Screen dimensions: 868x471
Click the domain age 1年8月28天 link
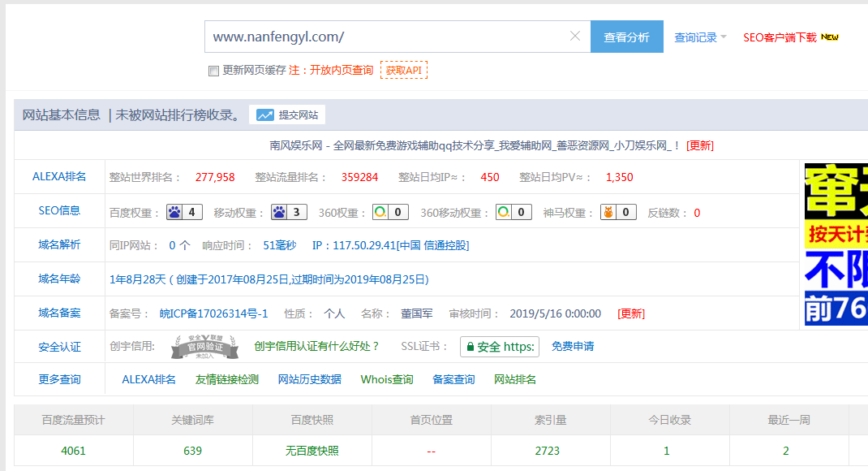coord(269,279)
